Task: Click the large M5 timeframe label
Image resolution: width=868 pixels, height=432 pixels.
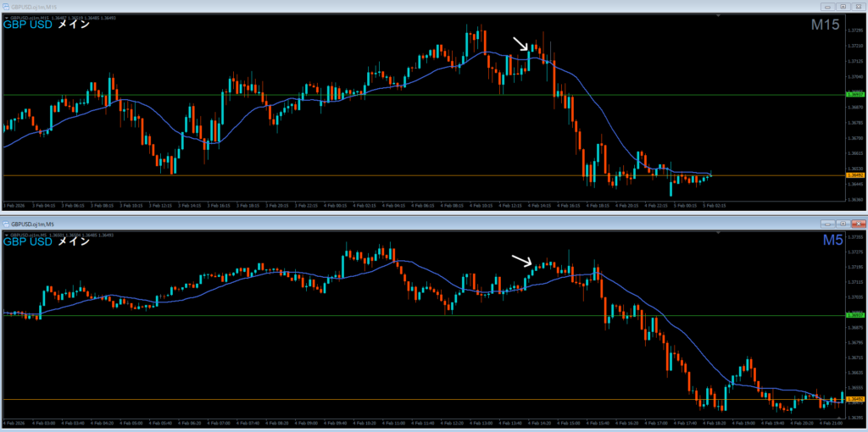Action: 832,240
